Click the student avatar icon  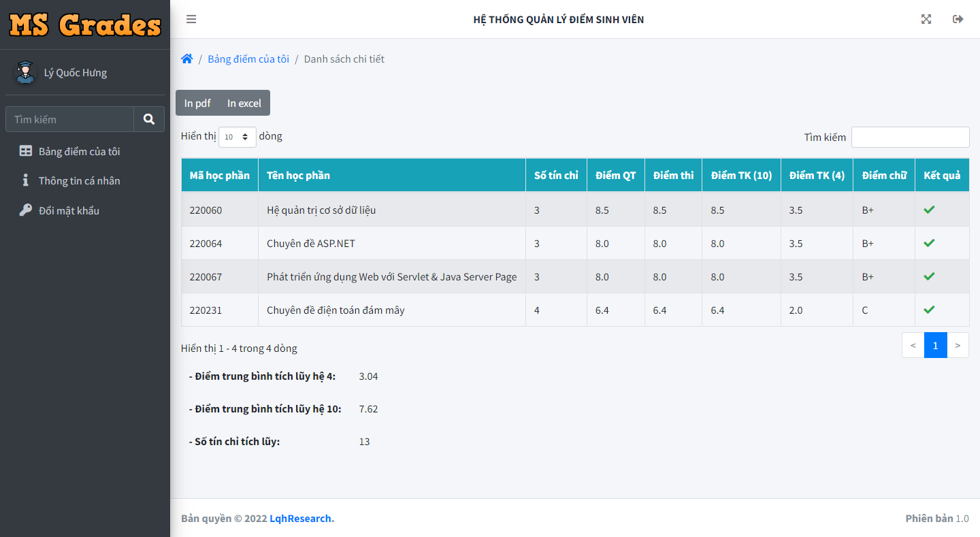click(25, 72)
